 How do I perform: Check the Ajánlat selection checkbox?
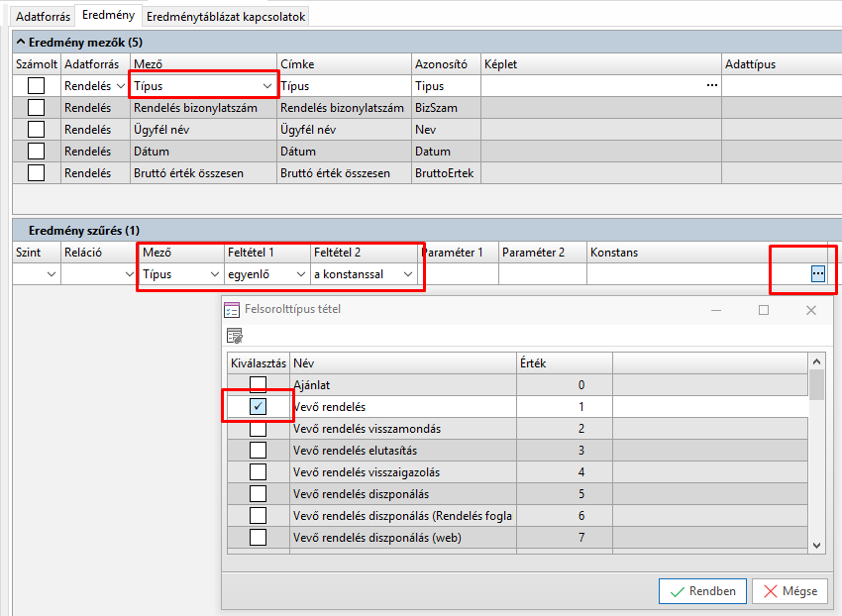pos(258,385)
